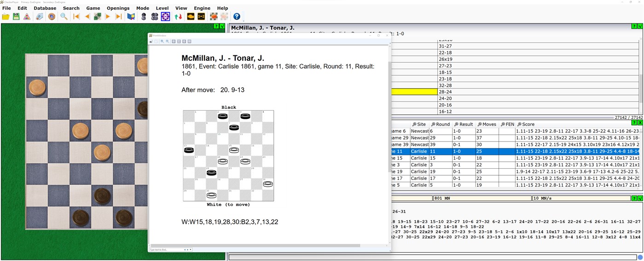Open the Help menu
This screenshot has width=644, height=261.
pos(222,8)
